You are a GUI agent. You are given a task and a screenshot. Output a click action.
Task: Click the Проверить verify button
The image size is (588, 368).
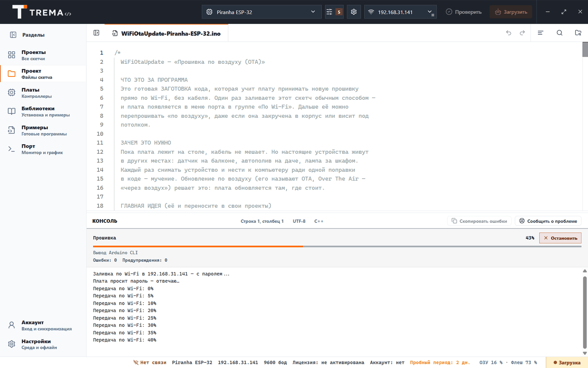(x=464, y=12)
